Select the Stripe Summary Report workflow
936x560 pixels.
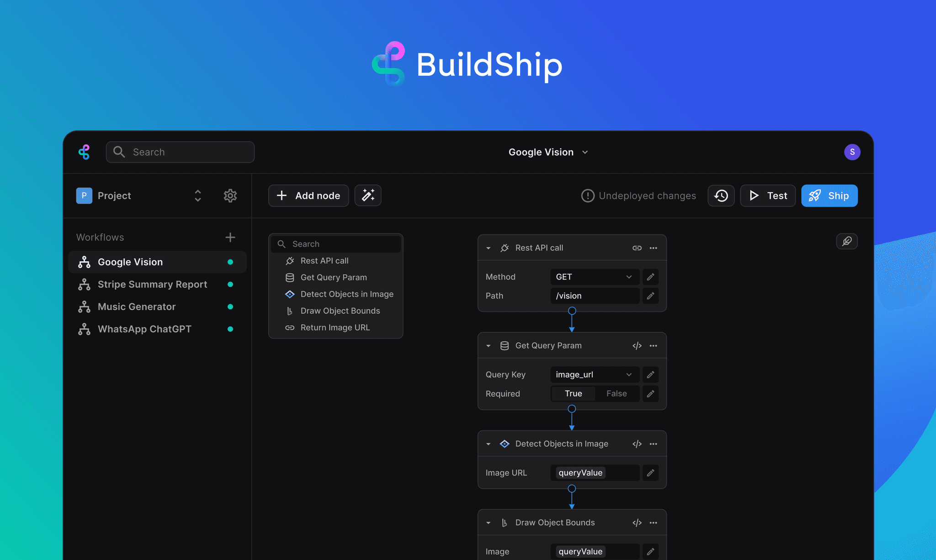152,284
